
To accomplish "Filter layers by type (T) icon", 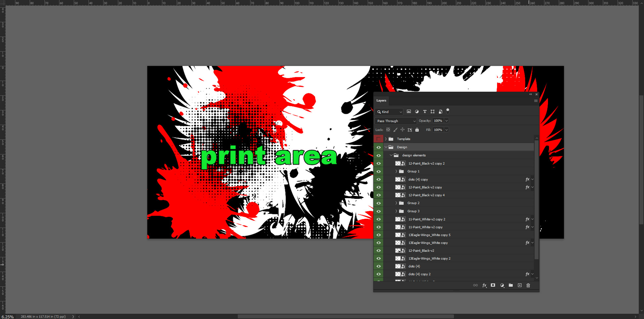I will coord(425,112).
